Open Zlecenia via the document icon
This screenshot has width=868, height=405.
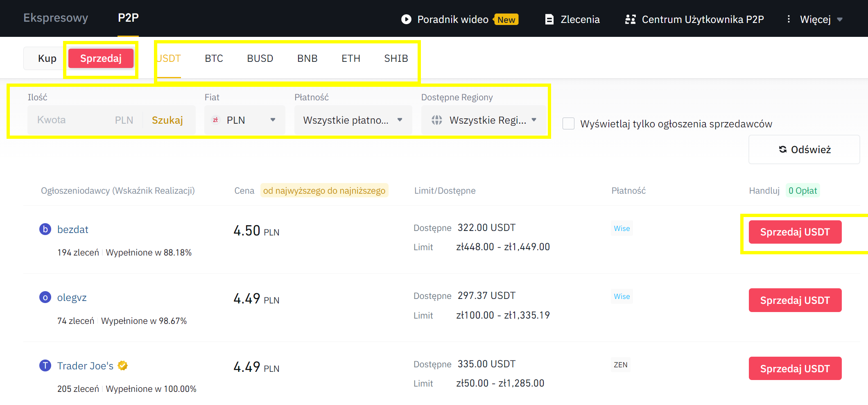(x=549, y=19)
